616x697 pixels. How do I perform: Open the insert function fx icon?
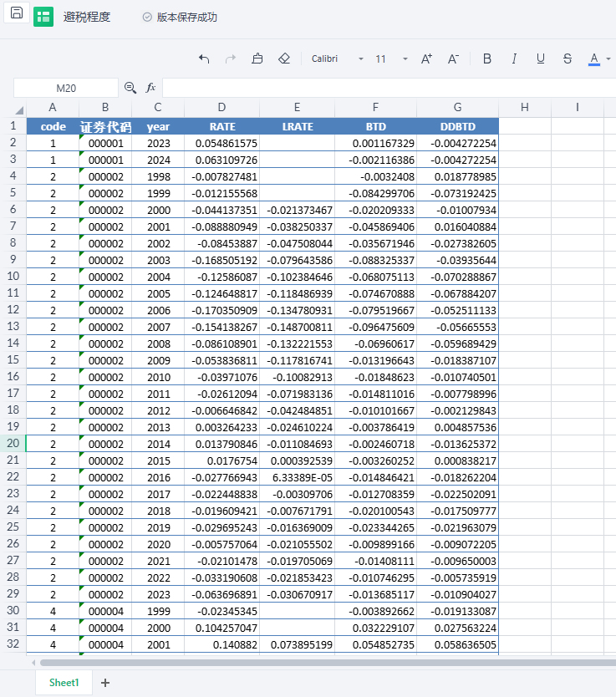(x=150, y=88)
